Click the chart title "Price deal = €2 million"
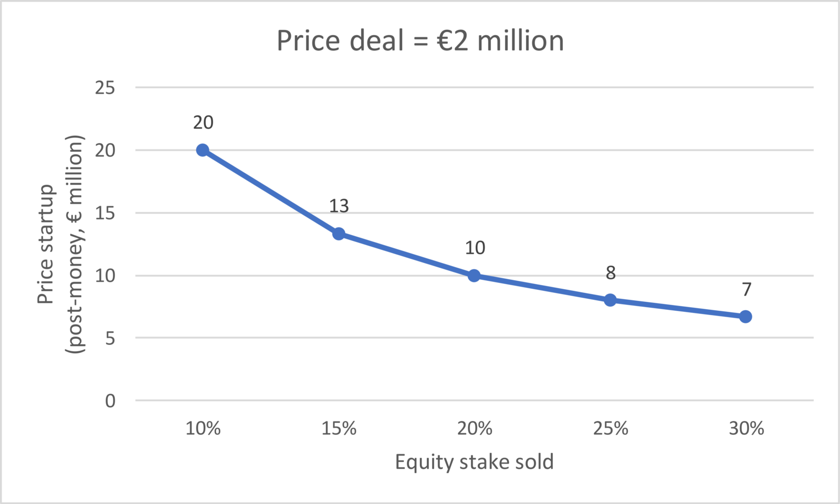Screen dimensions: 840x504 (x=420, y=41)
